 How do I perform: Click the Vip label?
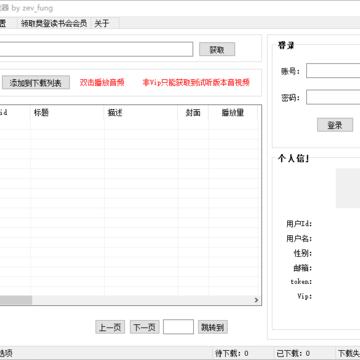tap(305, 296)
